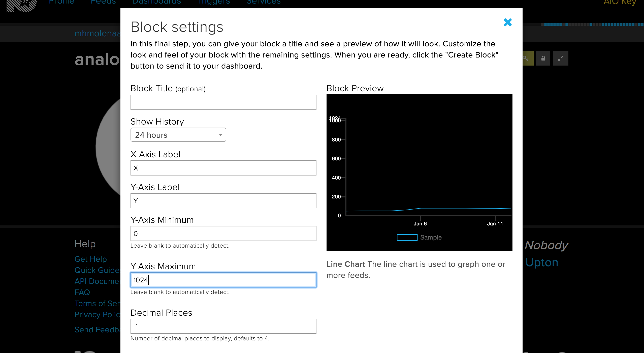Open the Privacy Policy link

tap(98, 314)
